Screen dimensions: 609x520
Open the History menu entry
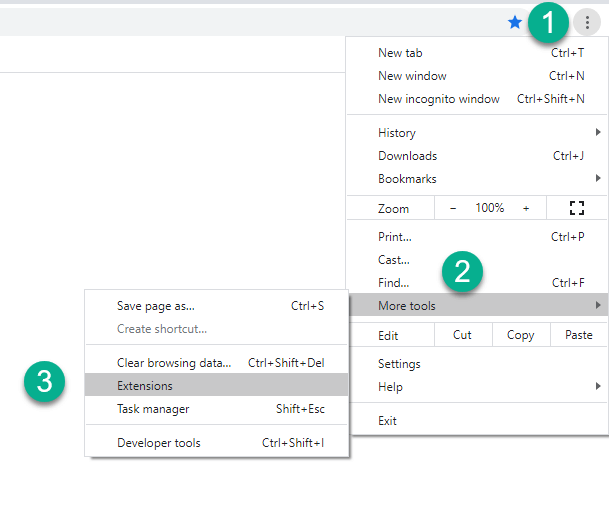pos(478,133)
